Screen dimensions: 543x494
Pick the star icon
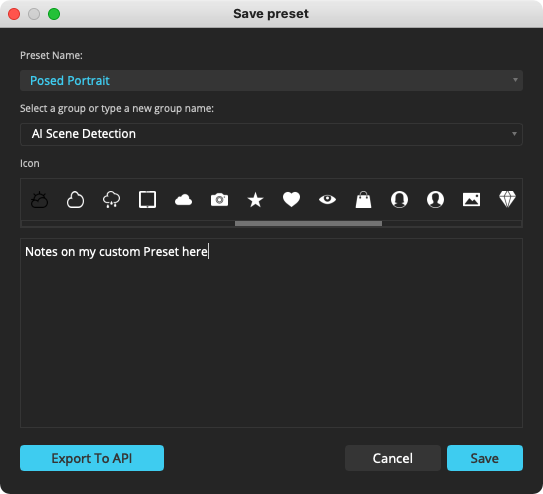pyautogui.click(x=256, y=200)
